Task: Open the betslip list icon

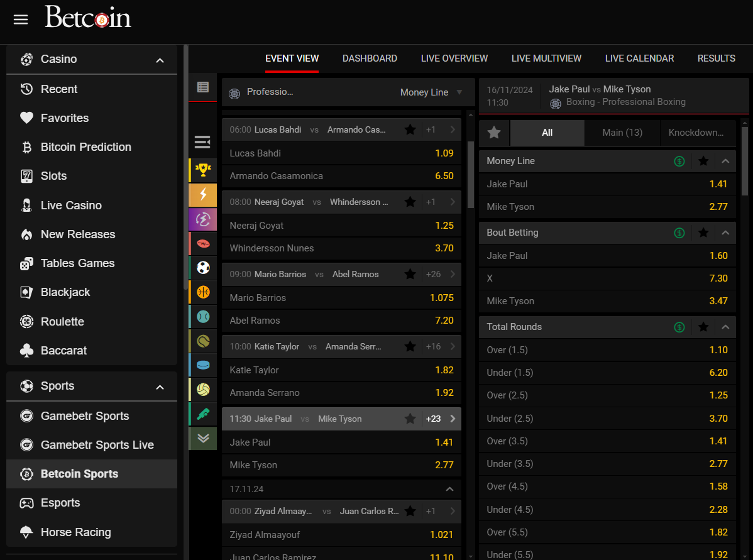Action: (202, 87)
